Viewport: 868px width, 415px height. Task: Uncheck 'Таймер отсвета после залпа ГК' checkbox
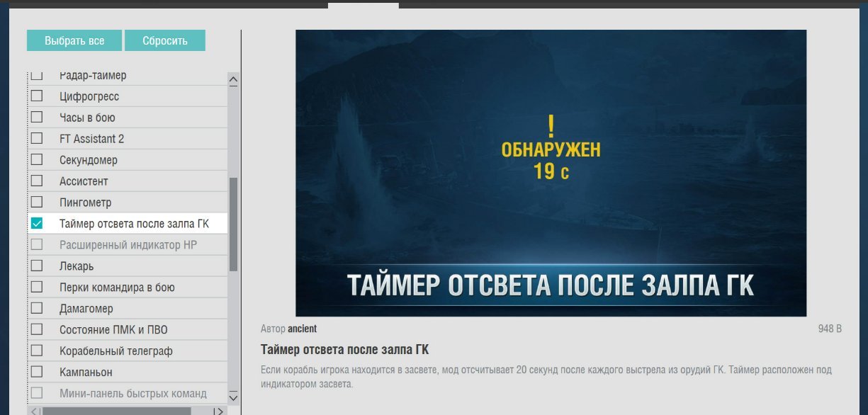click(37, 224)
